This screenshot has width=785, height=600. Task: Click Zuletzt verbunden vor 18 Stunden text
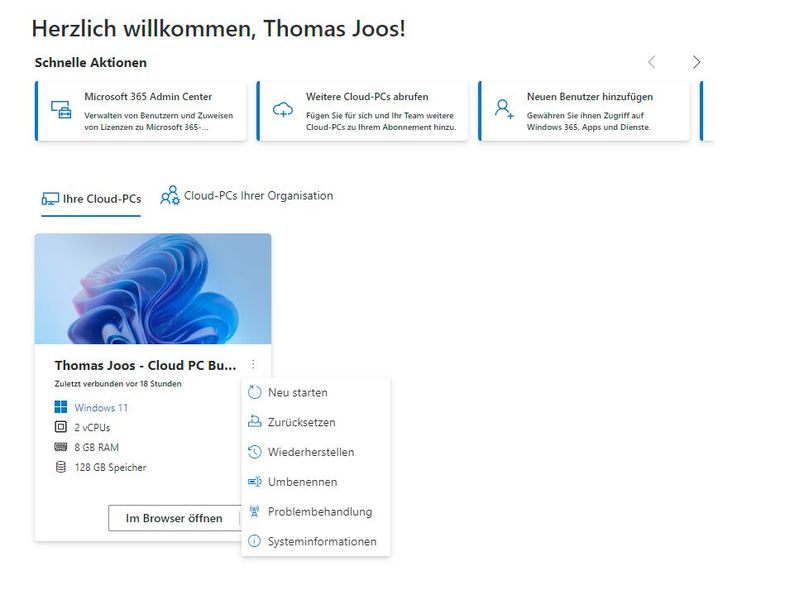118,384
